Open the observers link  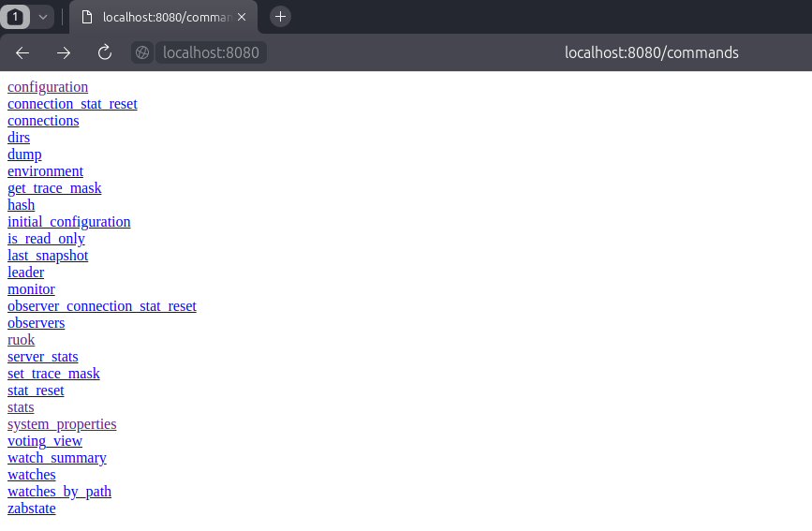tap(37, 323)
